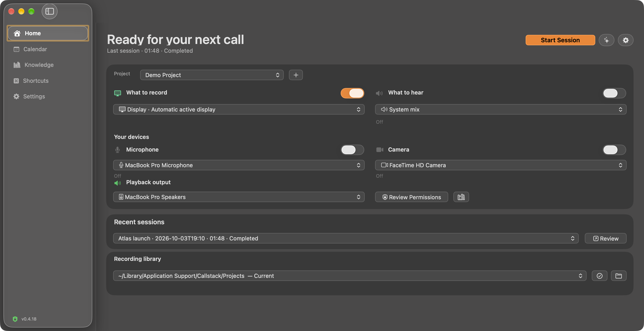644x331 pixels.
Task: Click the Review button for recent session
Action: pyautogui.click(x=605, y=238)
